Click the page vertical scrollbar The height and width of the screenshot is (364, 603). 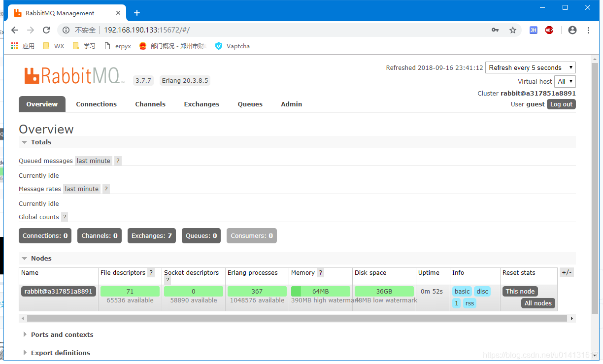click(595, 189)
